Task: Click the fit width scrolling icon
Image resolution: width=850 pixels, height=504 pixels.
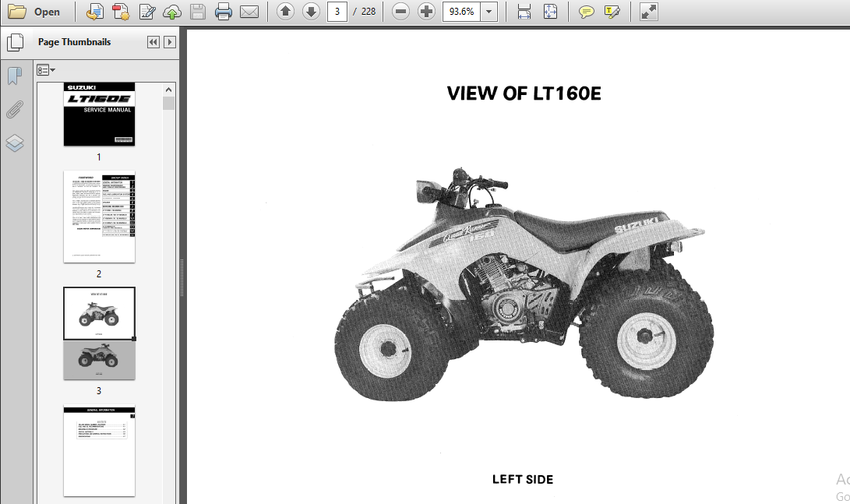Action: coord(524,12)
